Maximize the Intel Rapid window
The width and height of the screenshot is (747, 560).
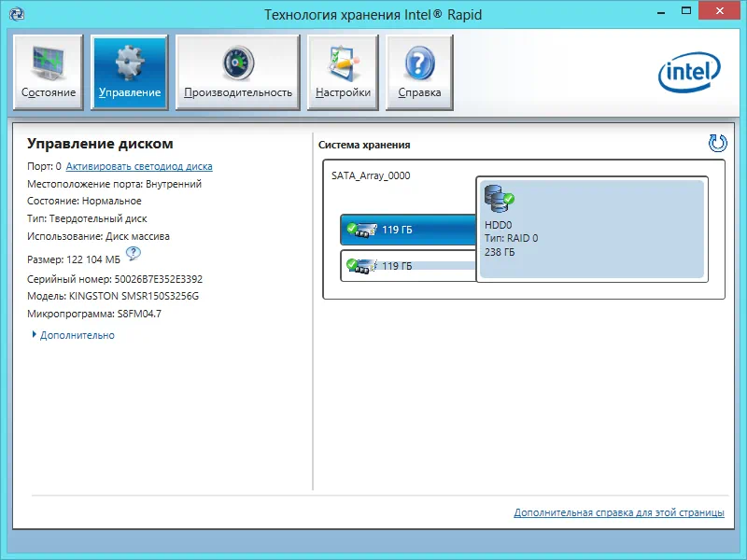686,11
